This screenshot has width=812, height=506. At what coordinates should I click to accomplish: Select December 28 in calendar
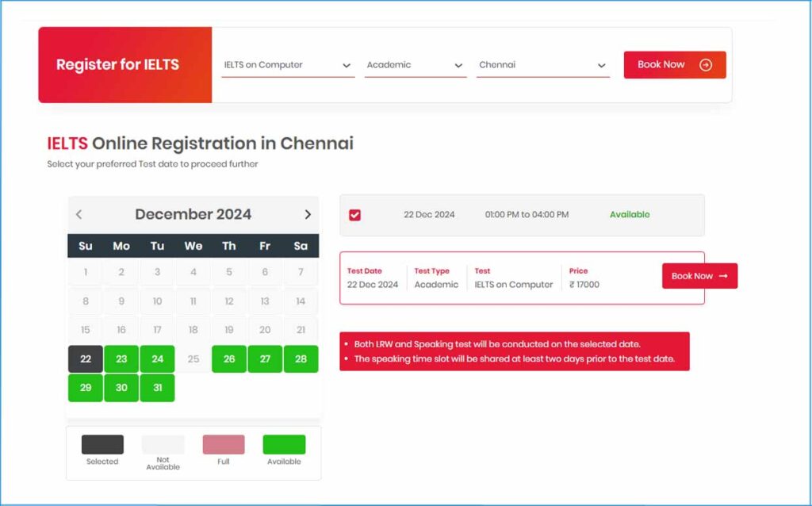coord(301,359)
